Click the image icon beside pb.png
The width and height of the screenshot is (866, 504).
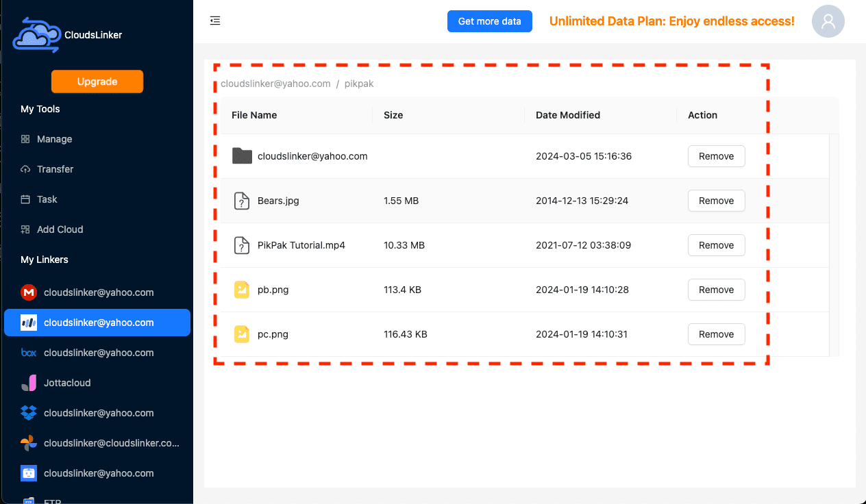(241, 290)
